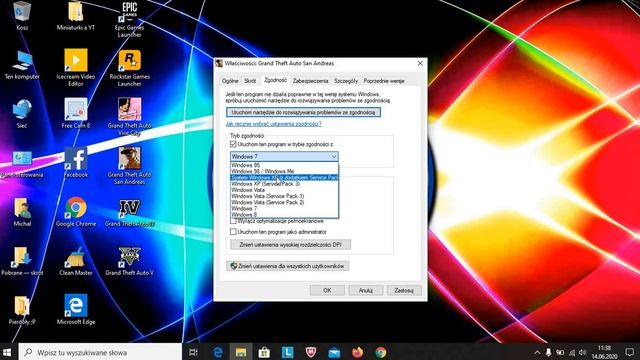Choose plain Windows Vista option
Viewport: 640px width, 360px height.
[284, 190]
